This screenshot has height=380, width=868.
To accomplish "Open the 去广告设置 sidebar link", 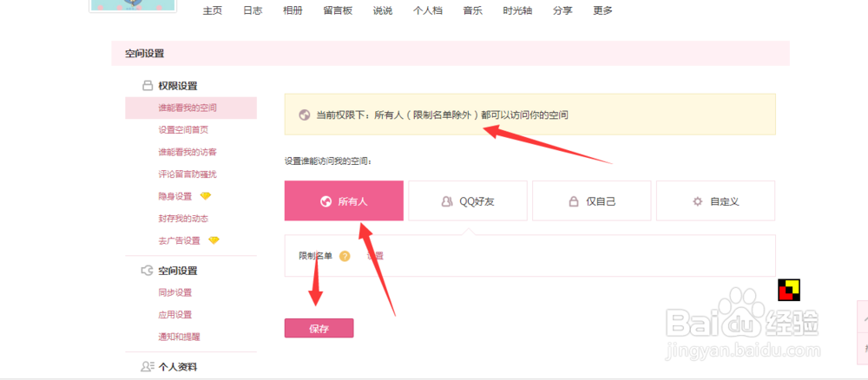I will point(179,240).
